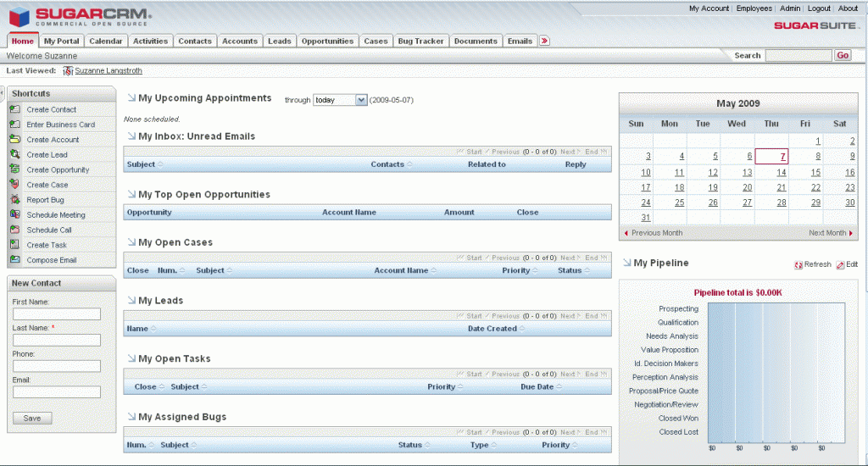Open the My Account link
Screen dimensions: 868x466
[x=709, y=8]
